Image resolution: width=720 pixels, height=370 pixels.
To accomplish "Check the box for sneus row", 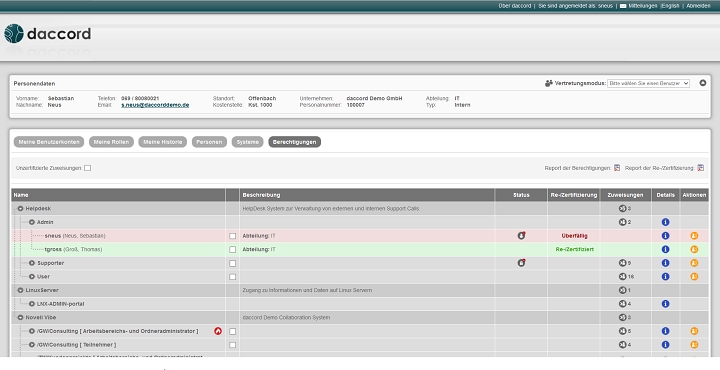I will point(232,236).
